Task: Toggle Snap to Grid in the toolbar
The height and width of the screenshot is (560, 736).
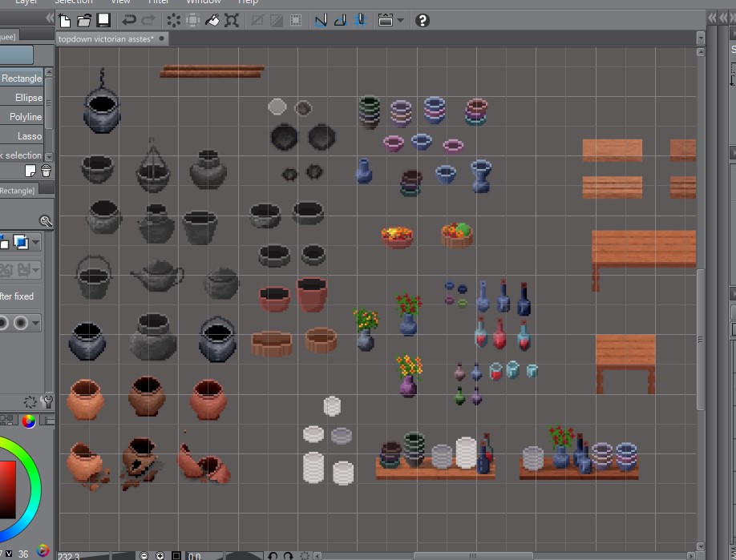Action: [360, 20]
